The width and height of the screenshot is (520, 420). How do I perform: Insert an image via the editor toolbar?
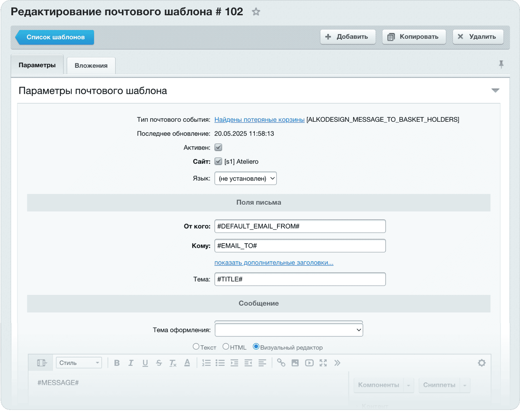tap(295, 363)
